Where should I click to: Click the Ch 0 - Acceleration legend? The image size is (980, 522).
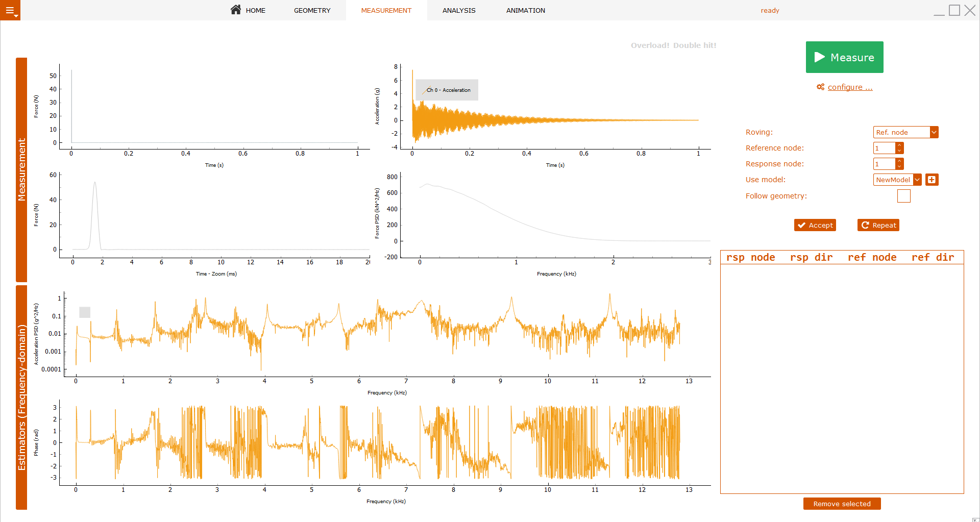point(447,90)
